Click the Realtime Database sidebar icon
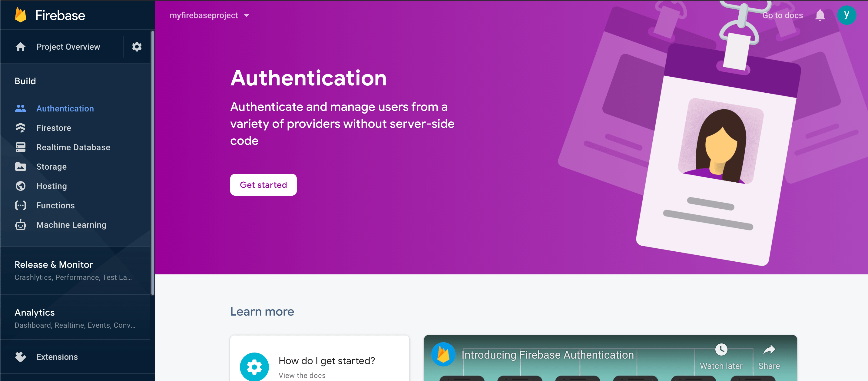The width and height of the screenshot is (868, 381). [x=20, y=147]
